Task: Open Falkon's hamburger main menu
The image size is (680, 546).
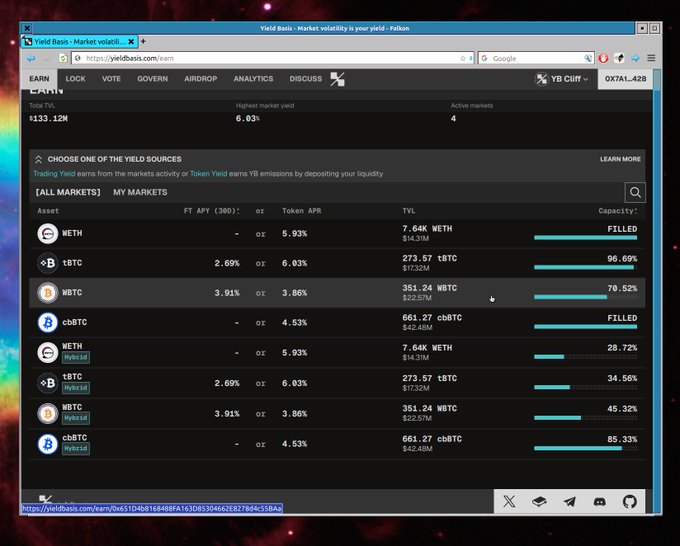Action: pos(651,58)
